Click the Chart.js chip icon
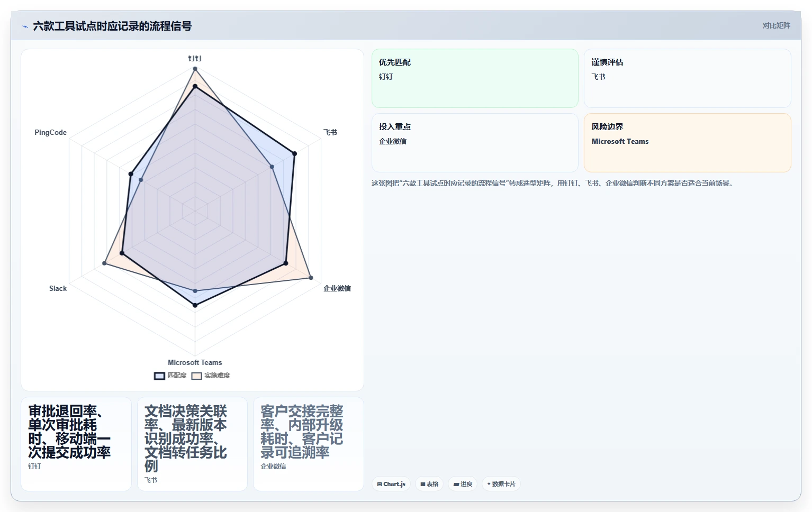 [380, 484]
